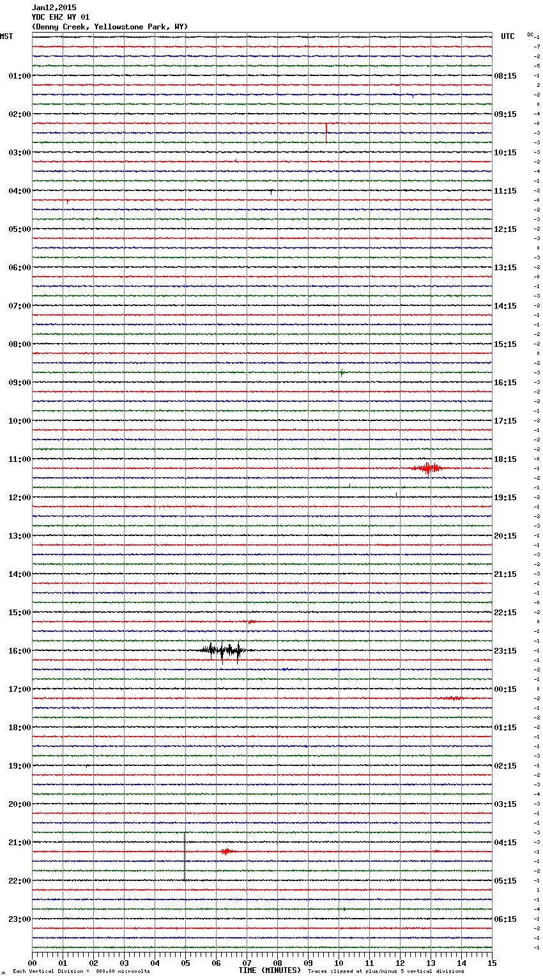Click the date heading Jan12,2015

[x=54, y=8]
